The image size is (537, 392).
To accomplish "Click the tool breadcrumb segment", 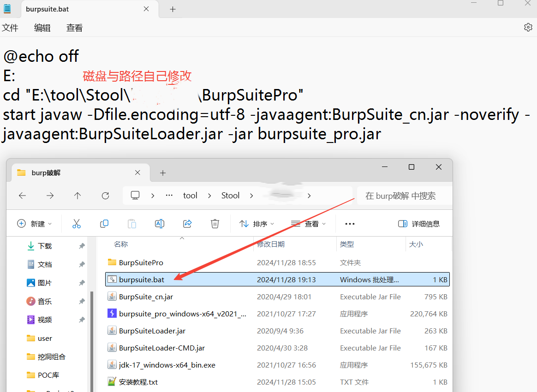I will [x=190, y=196].
